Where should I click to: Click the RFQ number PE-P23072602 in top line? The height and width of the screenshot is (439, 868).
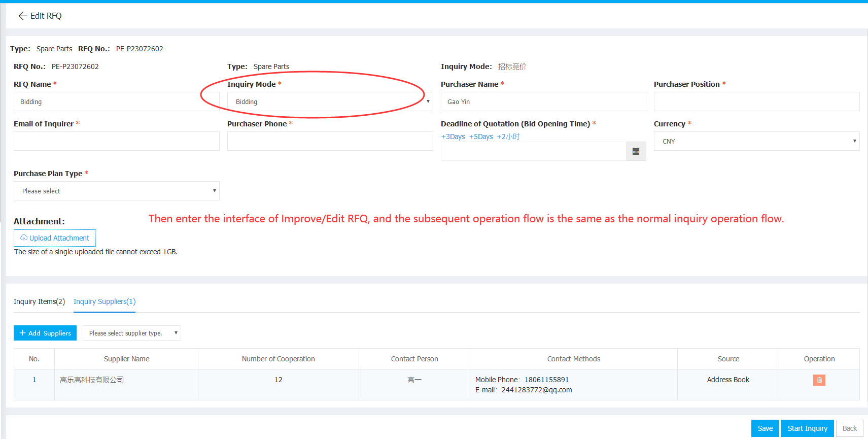[x=140, y=49]
